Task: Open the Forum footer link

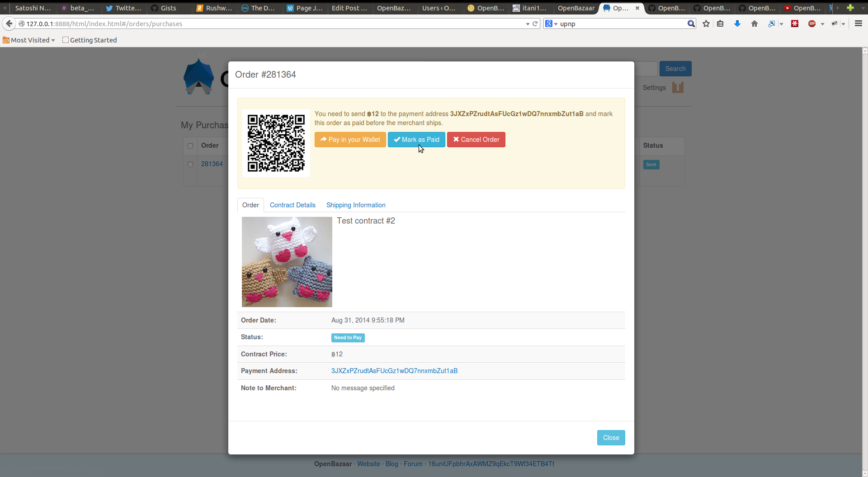Action: 413,464
